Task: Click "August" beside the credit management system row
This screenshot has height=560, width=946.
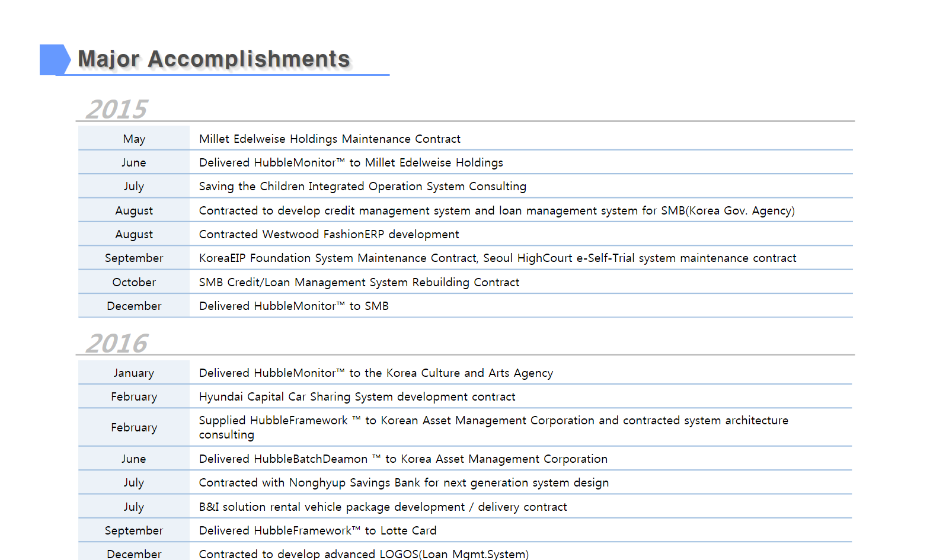Action: [134, 210]
